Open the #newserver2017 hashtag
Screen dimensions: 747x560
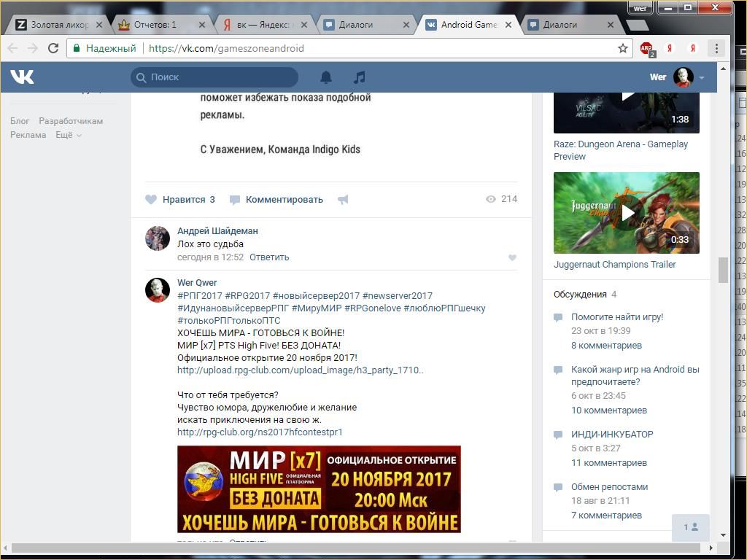[398, 296]
